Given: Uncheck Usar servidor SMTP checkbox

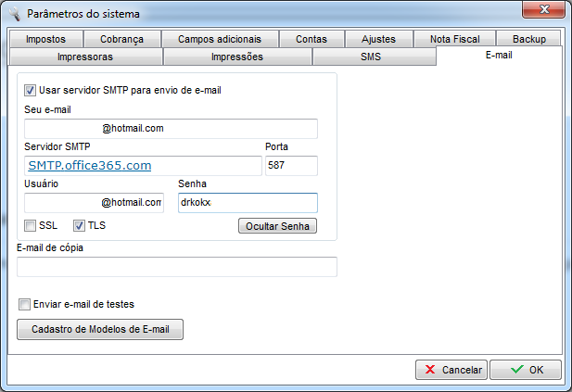Looking at the screenshot, I should coord(31,91).
